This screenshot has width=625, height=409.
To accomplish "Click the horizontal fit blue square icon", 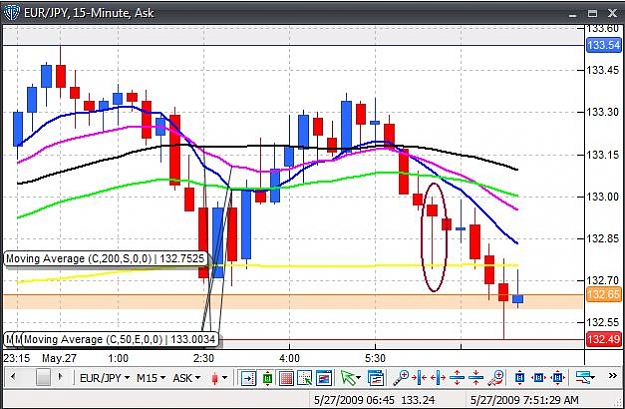I will [x=539, y=377].
